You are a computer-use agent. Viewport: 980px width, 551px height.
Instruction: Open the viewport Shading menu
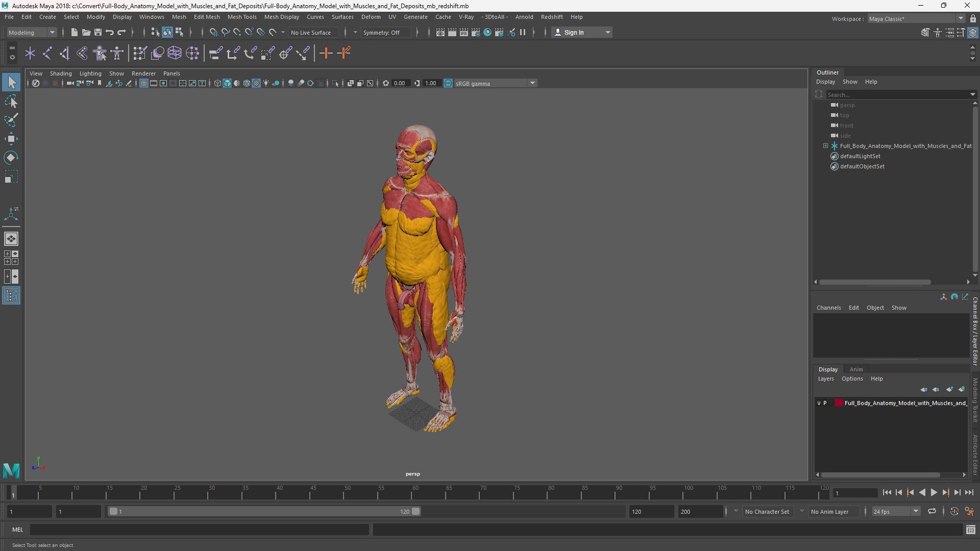[x=61, y=73]
